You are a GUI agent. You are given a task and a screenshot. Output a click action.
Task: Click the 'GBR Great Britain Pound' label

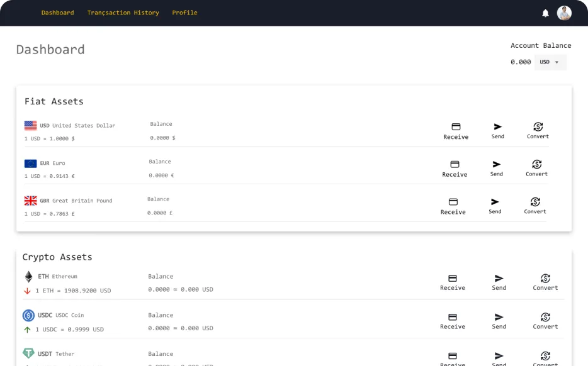[x=76, y=201]
